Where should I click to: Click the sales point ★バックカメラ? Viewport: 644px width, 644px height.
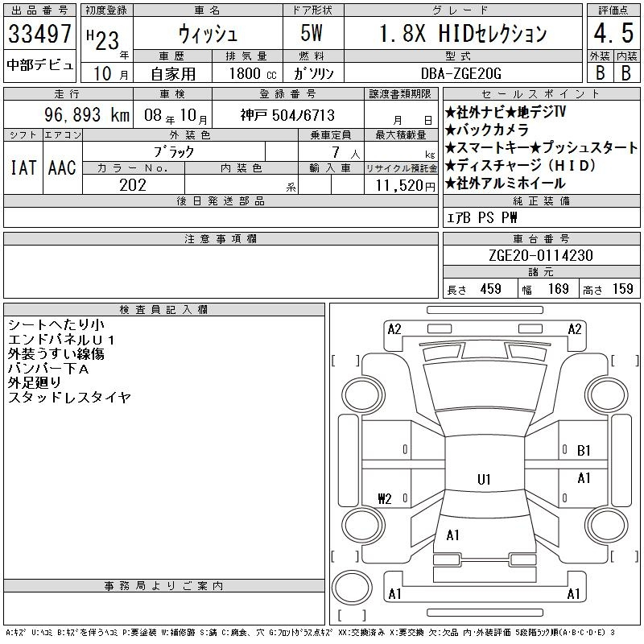(x=487, y=130)
